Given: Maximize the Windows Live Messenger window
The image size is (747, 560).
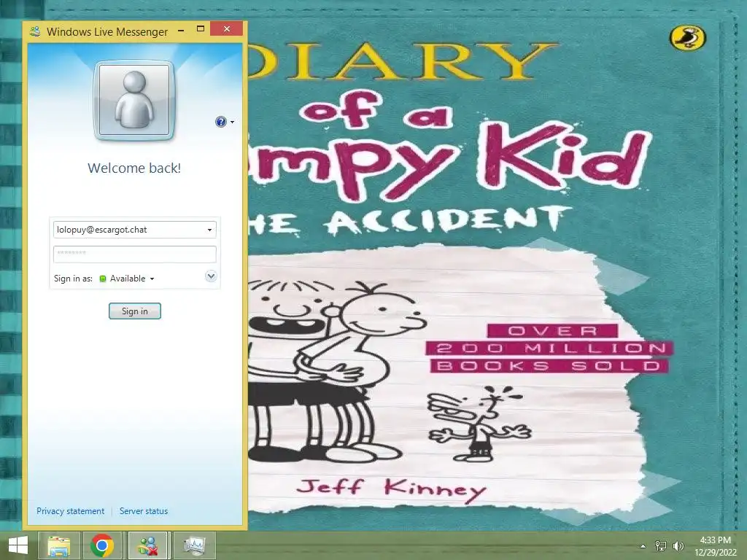Looking at the screenshot, I should coord(201,29).
